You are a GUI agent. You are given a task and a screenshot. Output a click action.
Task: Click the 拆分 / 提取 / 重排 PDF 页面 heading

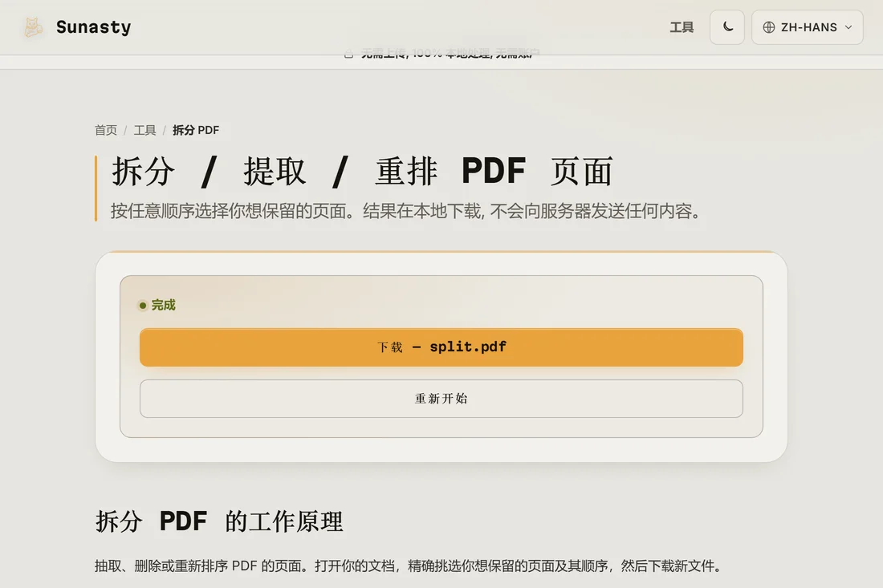click(362, 171)
